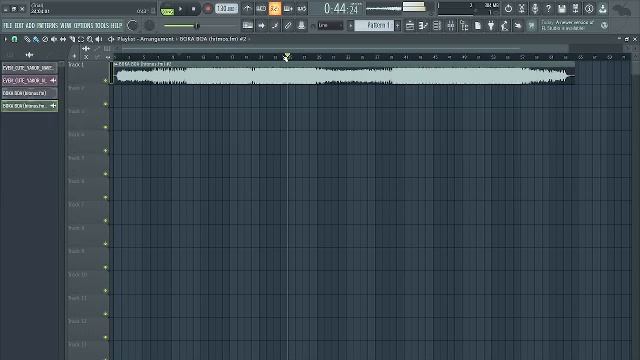
Task: Toggle the highlighted orange countdown button
Action: 275,8
